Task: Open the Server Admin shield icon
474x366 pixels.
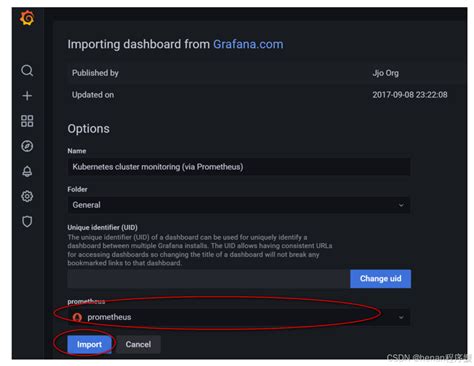Action: 27,221
